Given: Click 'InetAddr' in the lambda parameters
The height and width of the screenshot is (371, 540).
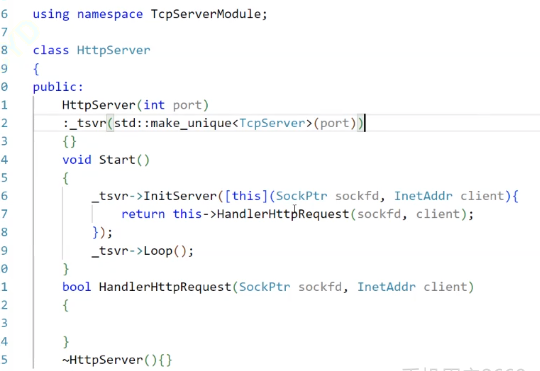Looking at the screenshot, I should (423, 196).
